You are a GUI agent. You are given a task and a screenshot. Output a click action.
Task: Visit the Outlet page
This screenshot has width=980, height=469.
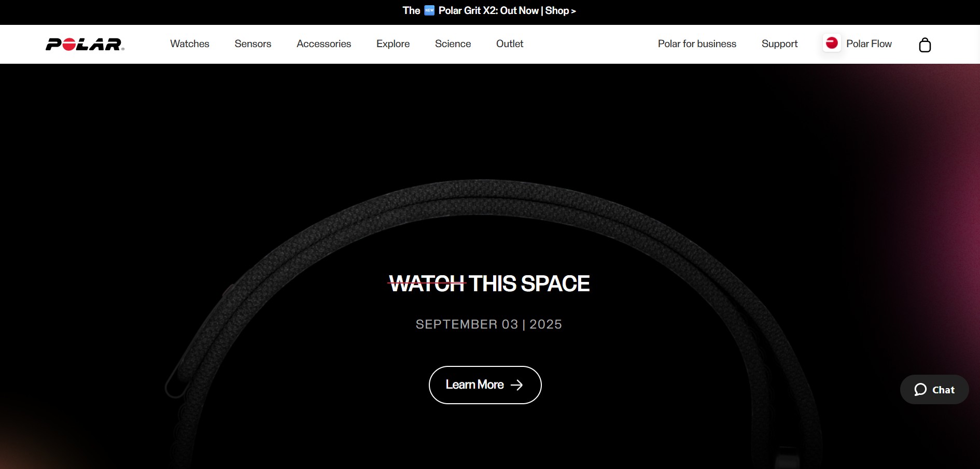(x=510, y=44)
